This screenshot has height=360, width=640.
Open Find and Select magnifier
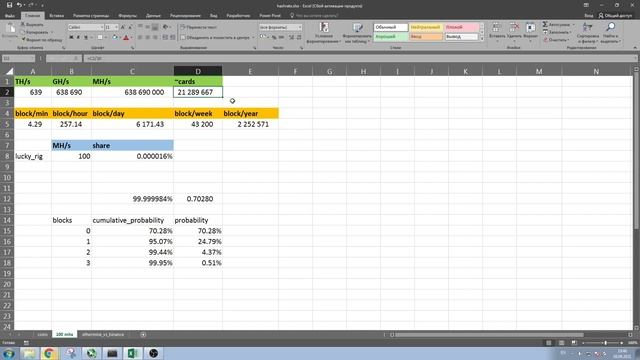pos(611,33)
